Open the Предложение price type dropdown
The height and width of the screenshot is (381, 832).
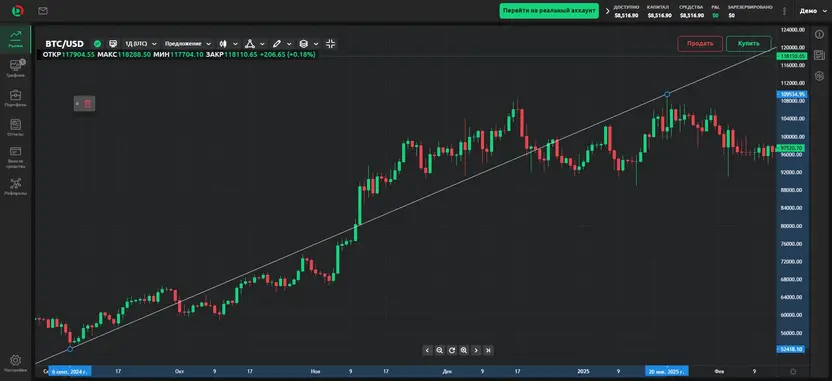[x=187, y=44]
